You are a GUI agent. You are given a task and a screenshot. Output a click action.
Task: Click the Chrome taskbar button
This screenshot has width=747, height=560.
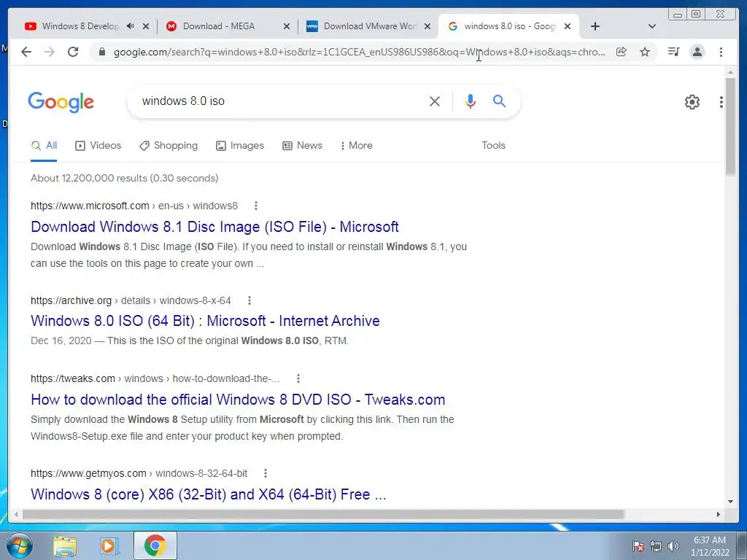point(155,545)
